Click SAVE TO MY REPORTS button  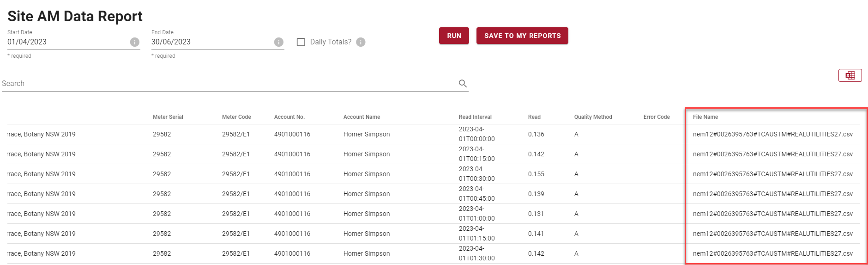(522, 36)
